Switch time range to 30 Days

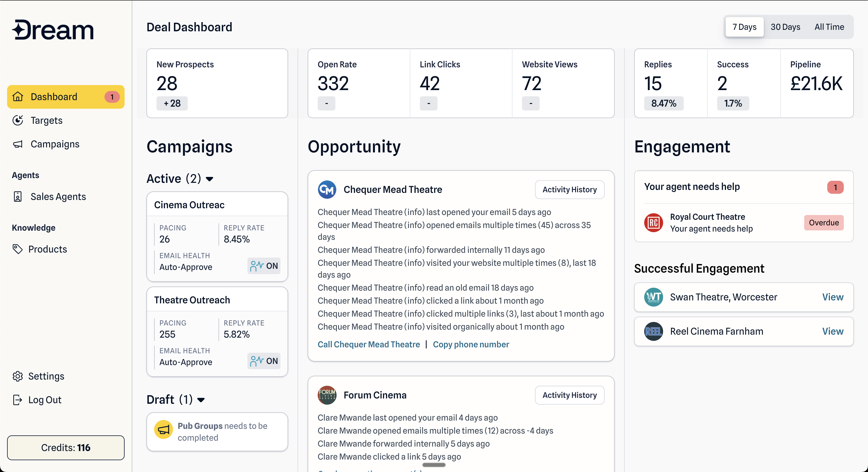[x=785, y=27]
